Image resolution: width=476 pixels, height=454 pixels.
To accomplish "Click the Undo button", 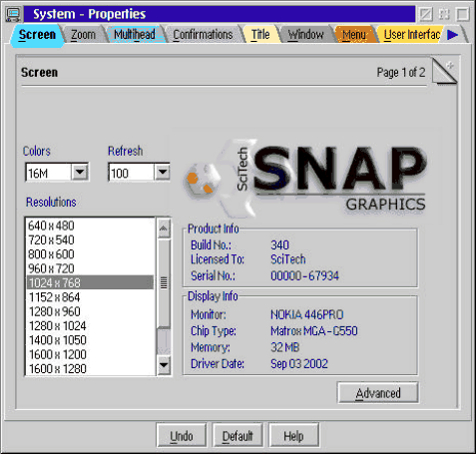I will pos(182,436).
